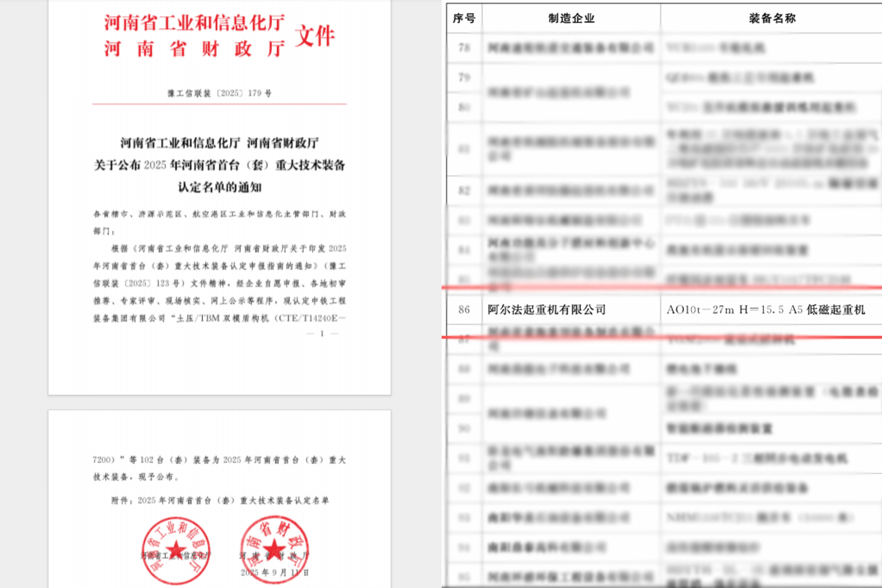Image resolution: width=882 pixels, height=588 pixels.
Task: Click document number 豫工信联装〔2025〕179号
Action: (219, 93)
